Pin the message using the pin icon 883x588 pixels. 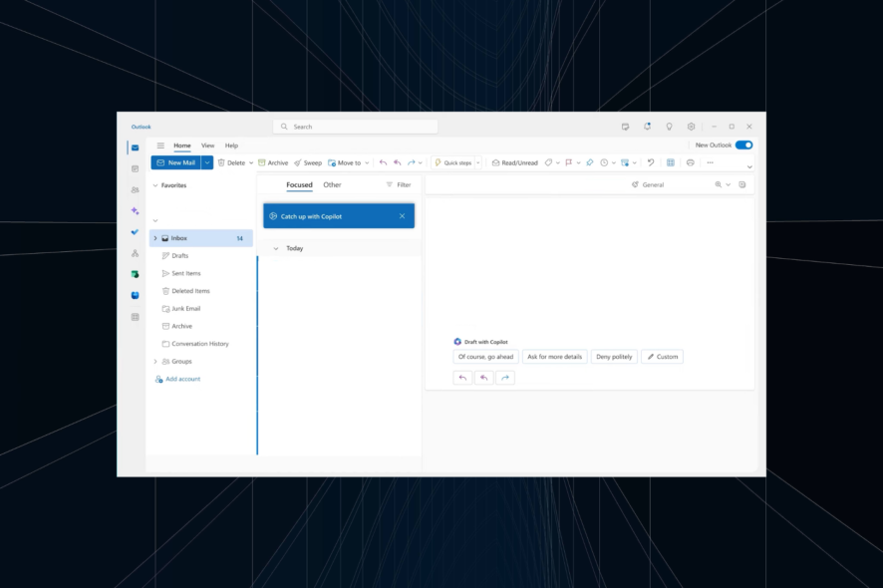click(589, 161)
